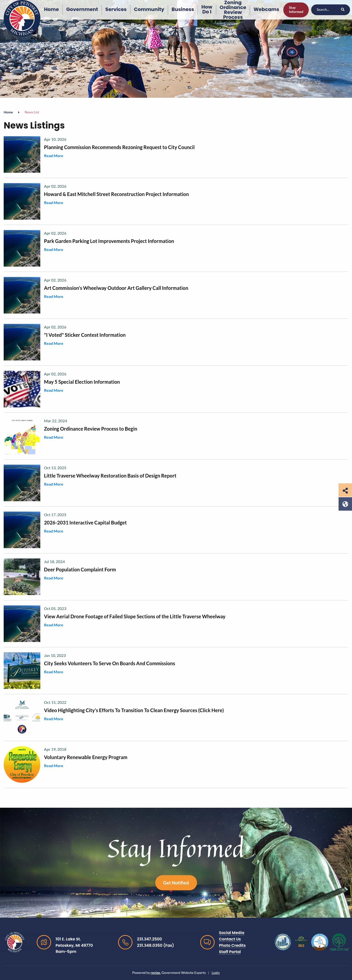Click the Get Notified button
Image resolution: width=352 pixels, height=980 pixels.
176,882
